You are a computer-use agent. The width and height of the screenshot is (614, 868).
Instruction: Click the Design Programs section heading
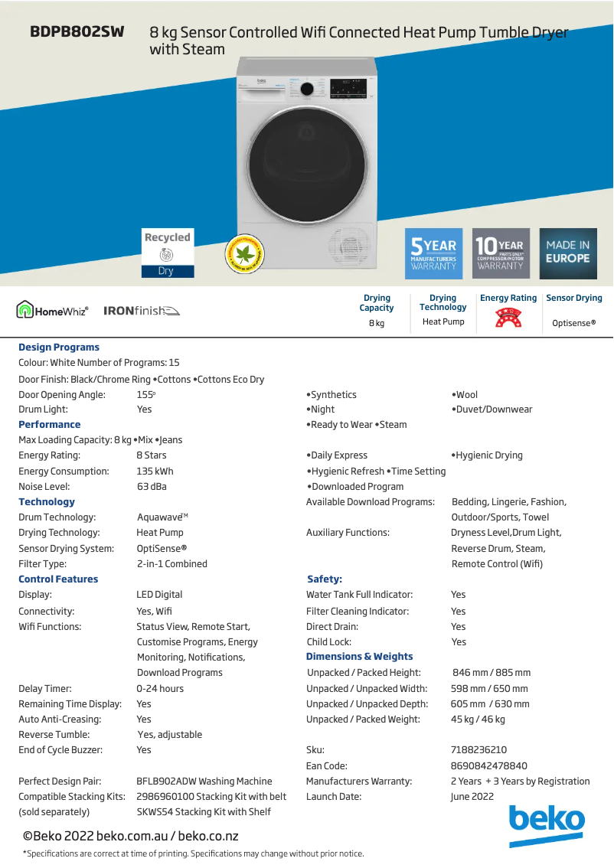[x=59, y=347]
